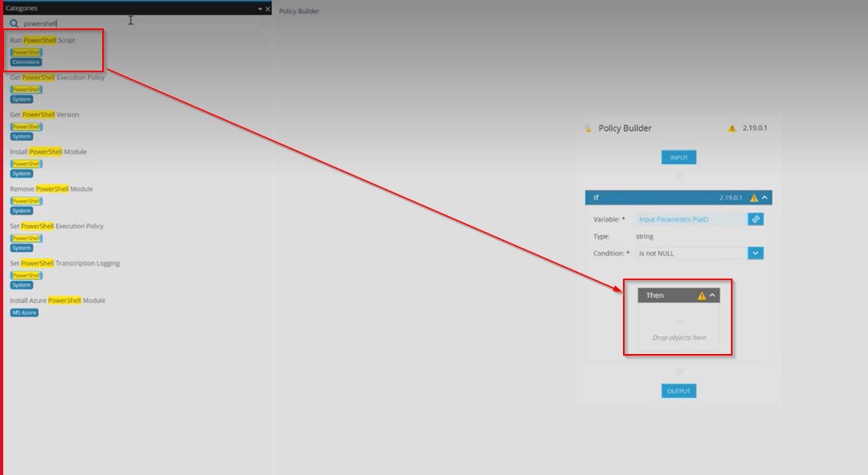Select the Install PowerShell Module item

48,152
